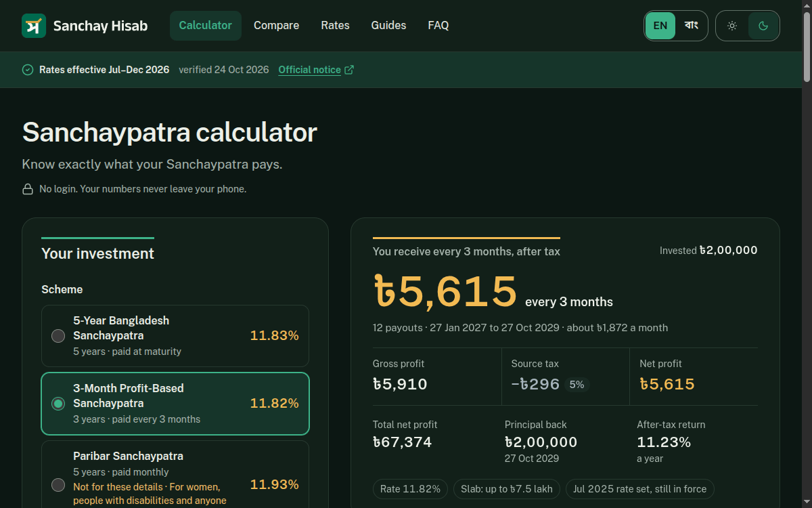
Task: Switch to dark theme moon icon
Action: (x=763, y=26)
